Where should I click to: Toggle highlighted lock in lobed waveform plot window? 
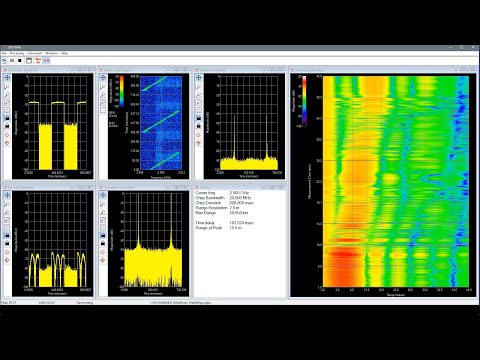(x=7, y=235)
